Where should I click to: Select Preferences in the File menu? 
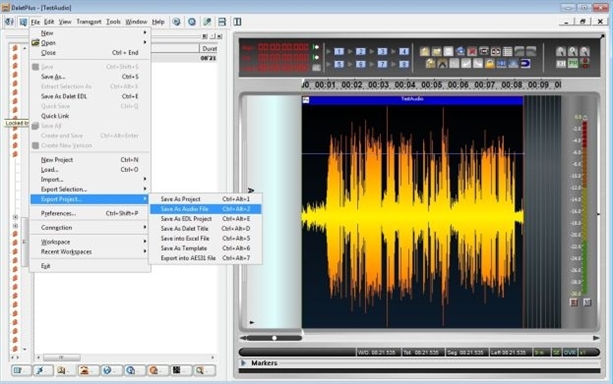coord(90,214)
